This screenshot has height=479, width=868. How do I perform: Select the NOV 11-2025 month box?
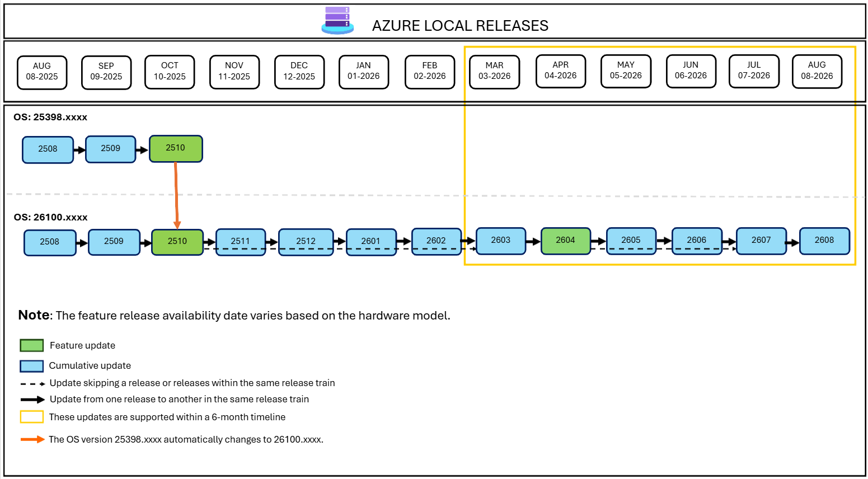pyautogui.click(x=234, y=72)
